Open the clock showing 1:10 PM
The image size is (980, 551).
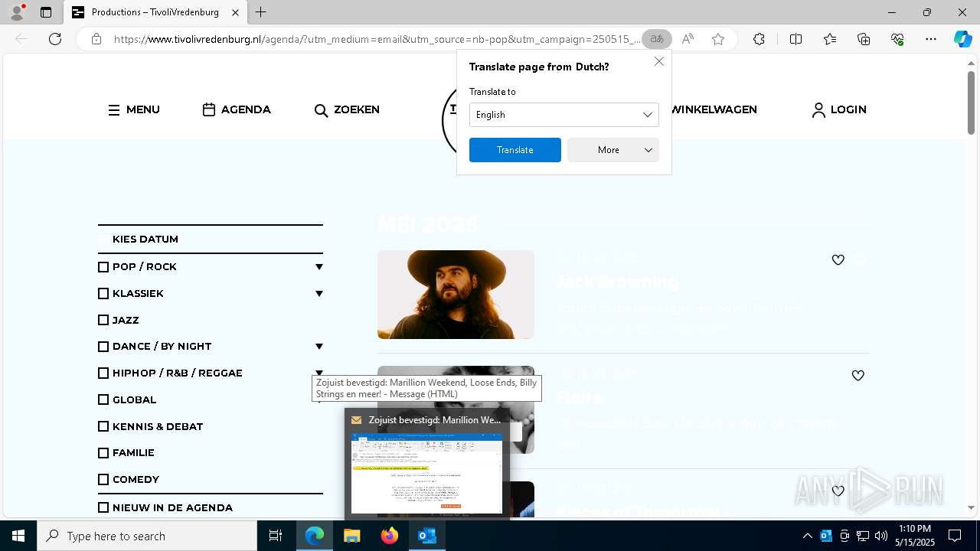click(x=915, y=536)
